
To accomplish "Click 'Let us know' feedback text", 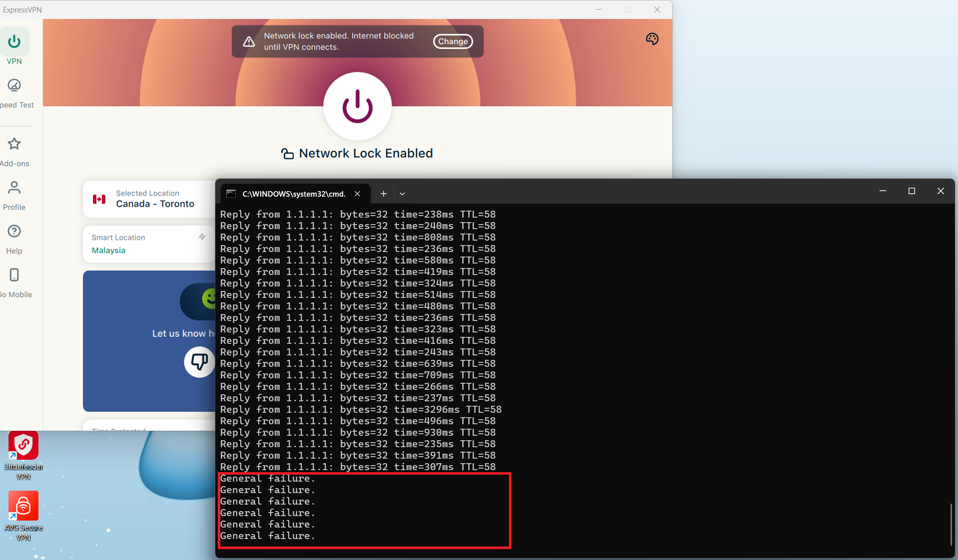I will coord(183,333).
